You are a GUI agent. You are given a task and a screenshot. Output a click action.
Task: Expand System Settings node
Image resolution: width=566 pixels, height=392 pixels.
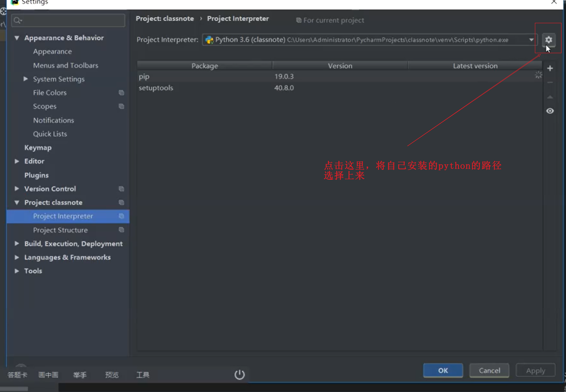[x=25, y=79]
